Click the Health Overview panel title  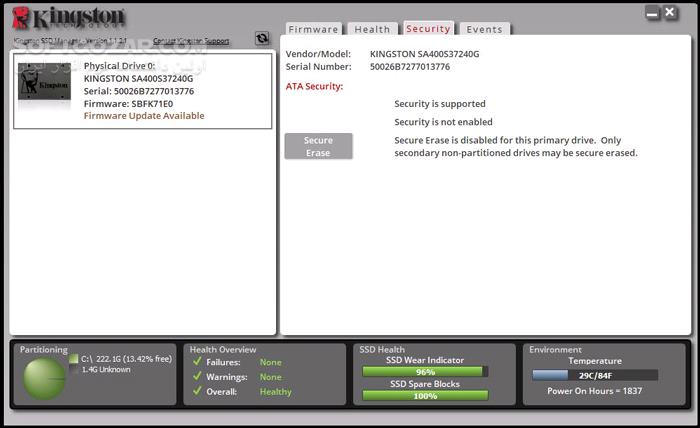click(223, 349)
